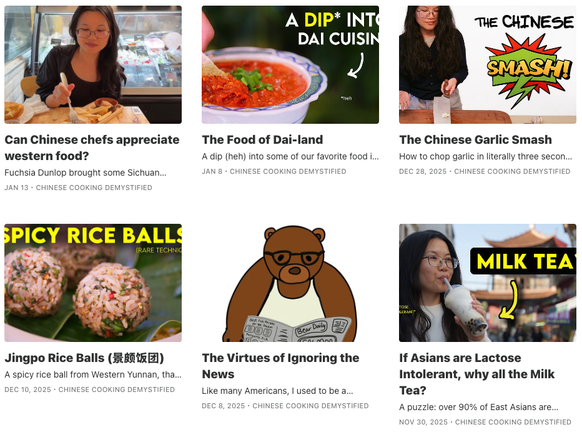Image resolution: width=582 pixels, height=432 pixels.
Task: Open the bear reading newspaper illustration
Action: click(290, 283)
